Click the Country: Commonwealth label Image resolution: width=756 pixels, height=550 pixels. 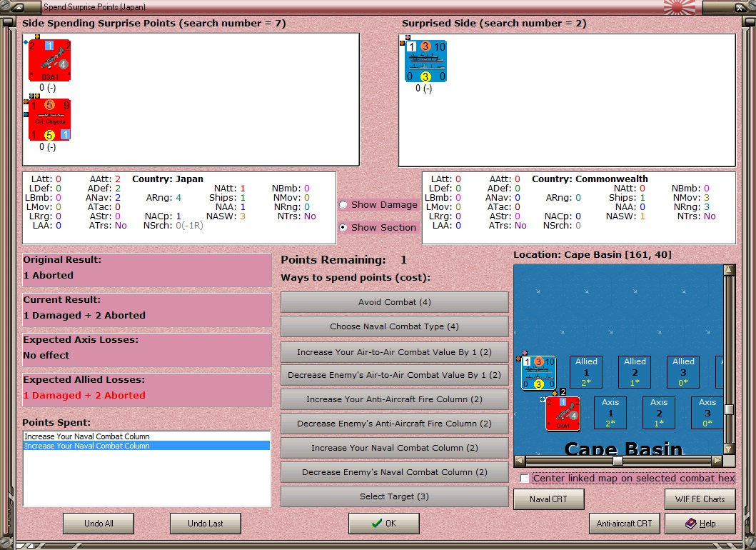590,179
